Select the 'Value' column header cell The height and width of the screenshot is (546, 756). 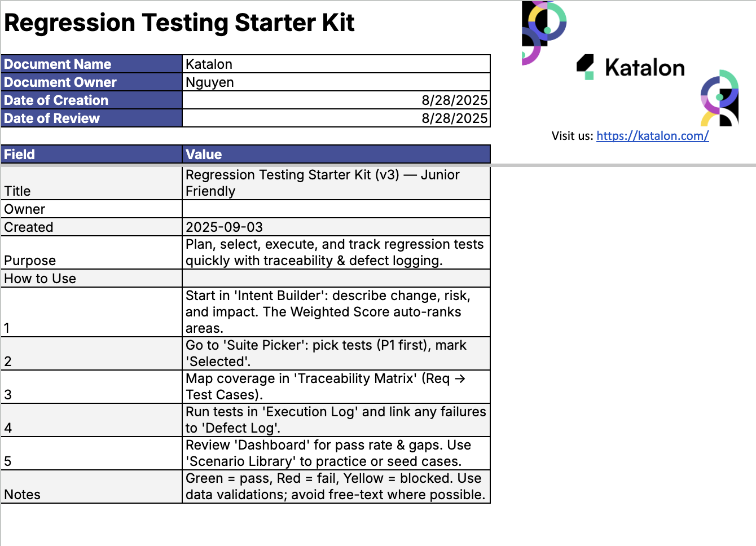(336, 155)
